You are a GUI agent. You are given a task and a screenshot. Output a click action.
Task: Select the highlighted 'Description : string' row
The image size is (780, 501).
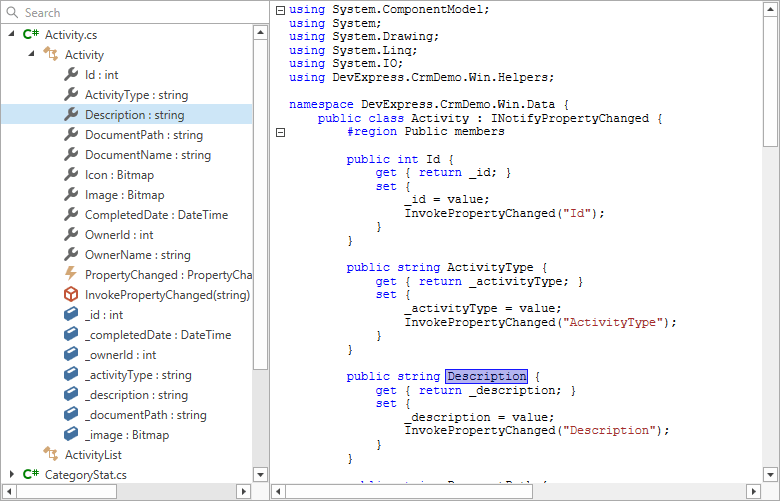tap(127, 114)
